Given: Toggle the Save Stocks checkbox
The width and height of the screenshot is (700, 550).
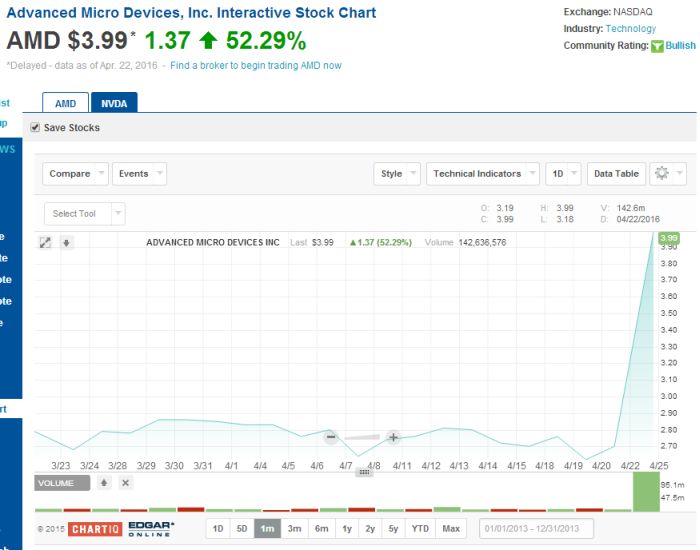Looking at the screenshot, I should [35, 128].
